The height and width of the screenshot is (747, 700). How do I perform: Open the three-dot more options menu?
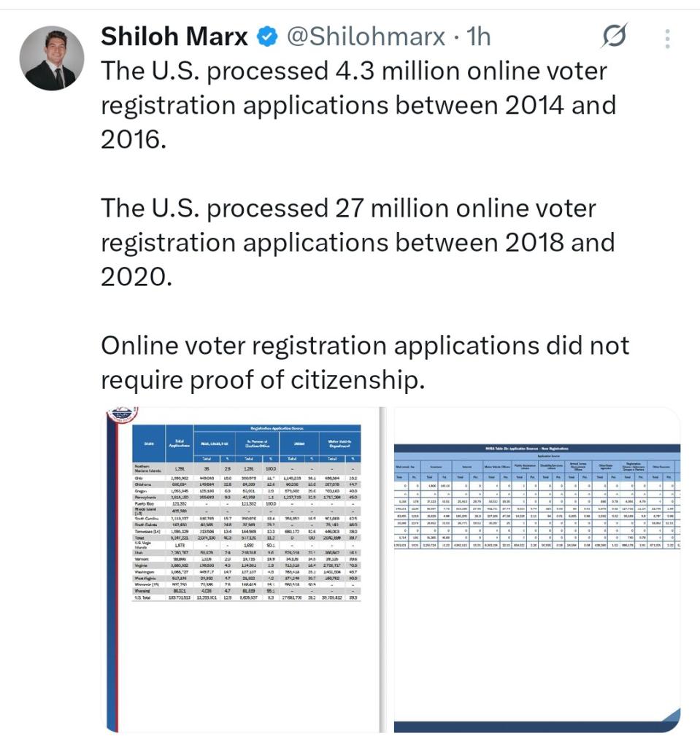667,38
